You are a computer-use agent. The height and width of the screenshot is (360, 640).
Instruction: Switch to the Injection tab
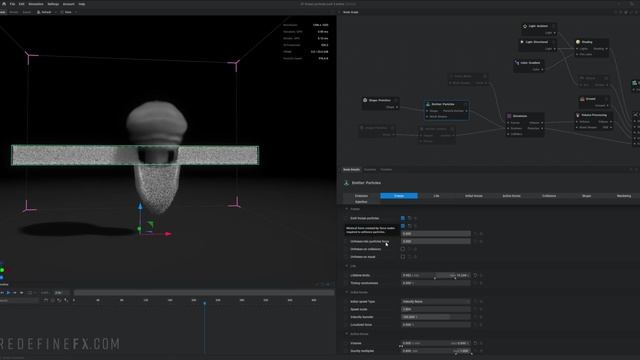[361, 202]
